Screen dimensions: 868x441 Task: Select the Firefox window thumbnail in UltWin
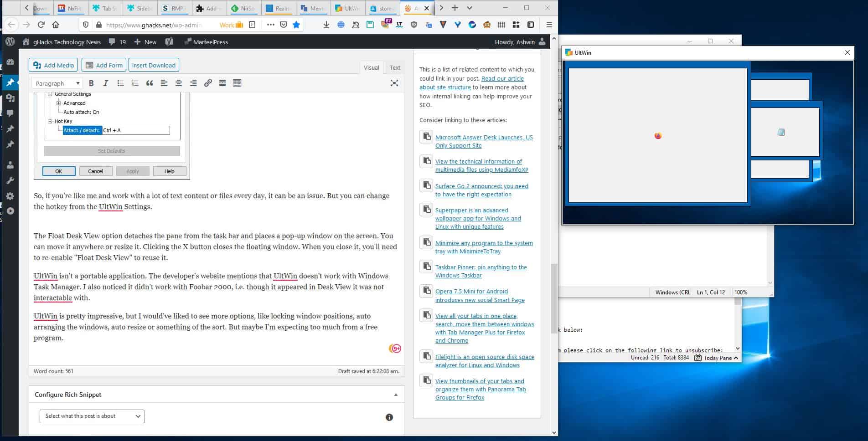pos(658,135)
